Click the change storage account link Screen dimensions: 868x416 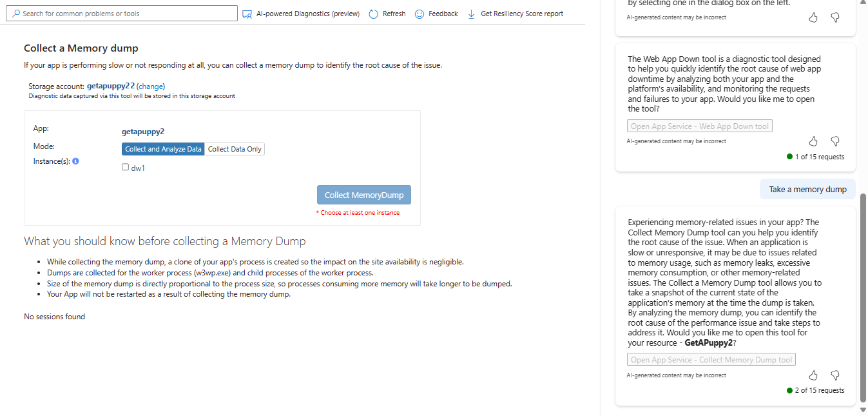tap(151, 86)
